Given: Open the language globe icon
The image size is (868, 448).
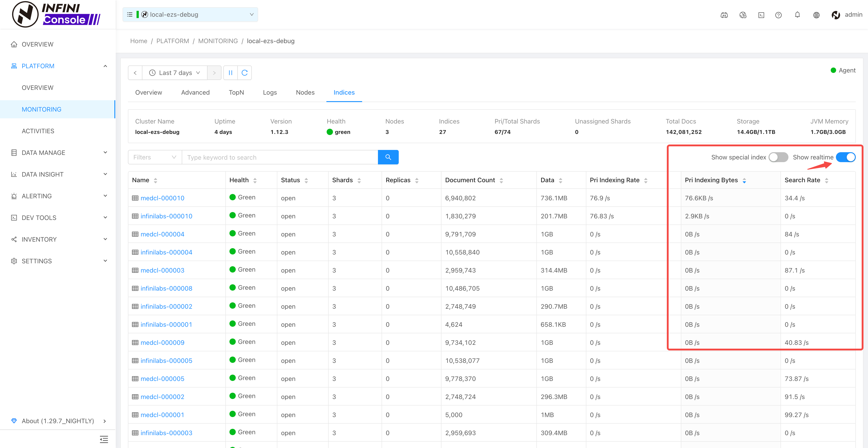Looking at the screenshot, I should coord(816,15).
